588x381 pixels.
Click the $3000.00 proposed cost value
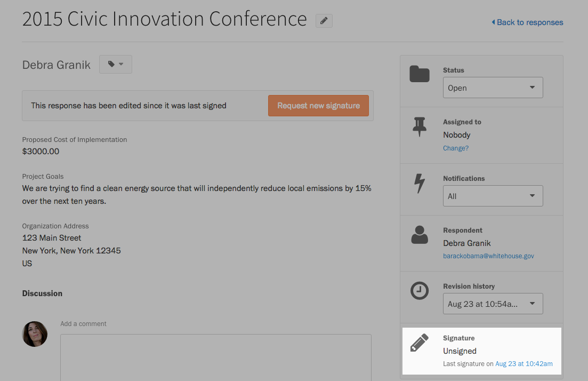coord(41,151)
